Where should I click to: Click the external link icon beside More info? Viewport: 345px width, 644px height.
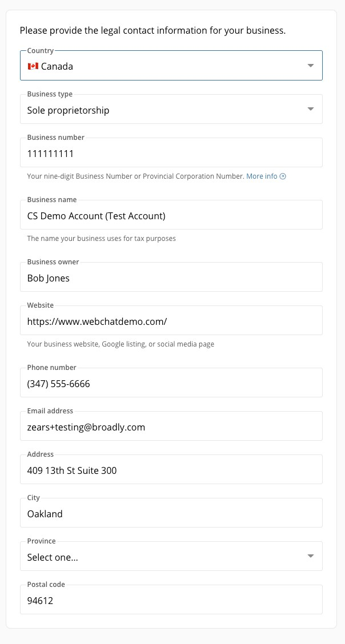[x=283, y=176]
